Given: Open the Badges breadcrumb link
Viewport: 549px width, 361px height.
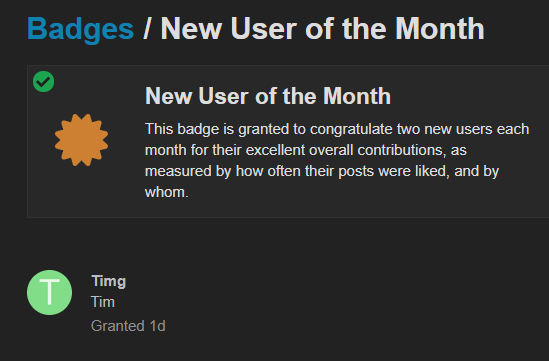Looking at the screenshot, I should click(81, 29).
